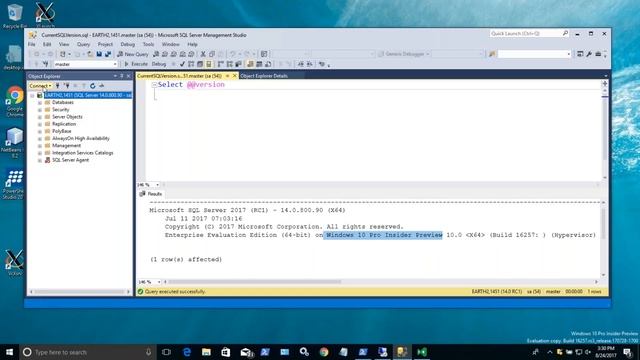The height and width of the screenshot is (360, 640).
Task: Open Google Chrome desktop shortcut
Action: pyautogui.click(x=15, y=102)
